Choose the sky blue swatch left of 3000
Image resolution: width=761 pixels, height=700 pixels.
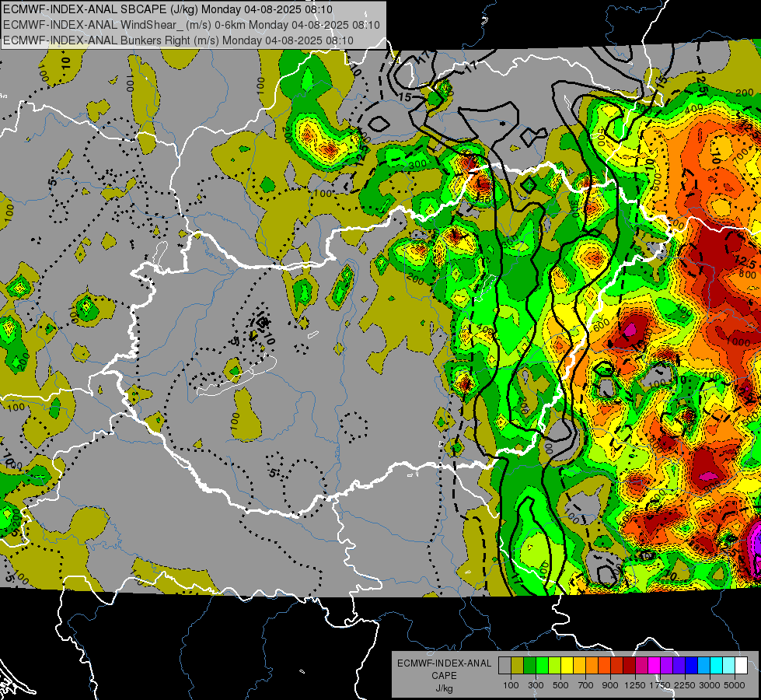pos(703,665)
